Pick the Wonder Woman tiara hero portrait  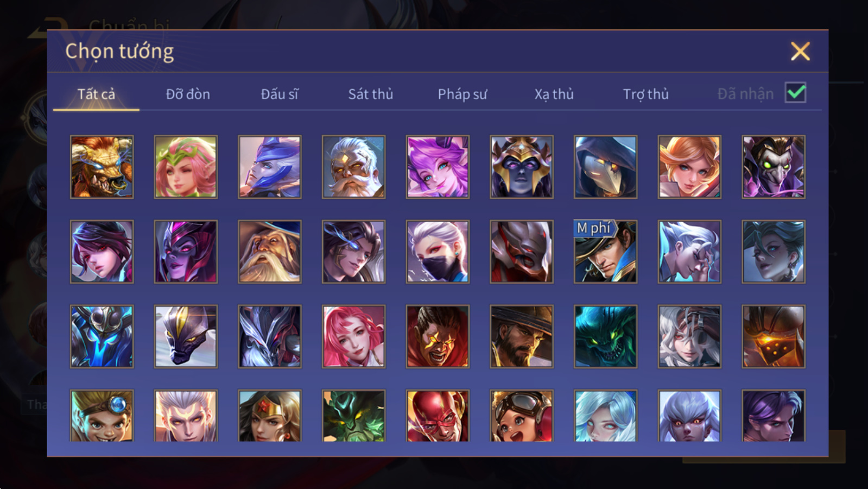[x=270, y=416]
